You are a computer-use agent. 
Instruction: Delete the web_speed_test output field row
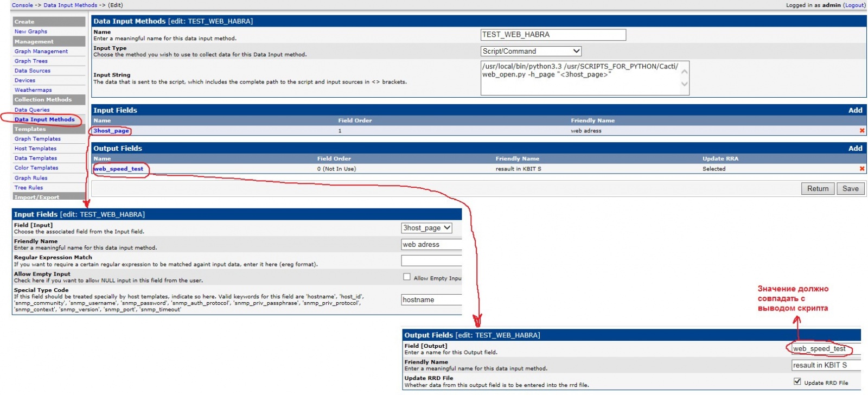[x=862, y=169]
